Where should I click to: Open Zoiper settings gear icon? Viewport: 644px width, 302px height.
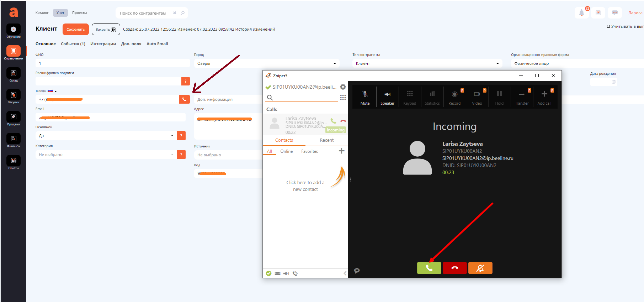pyautogui.click(x=343, y=87)
